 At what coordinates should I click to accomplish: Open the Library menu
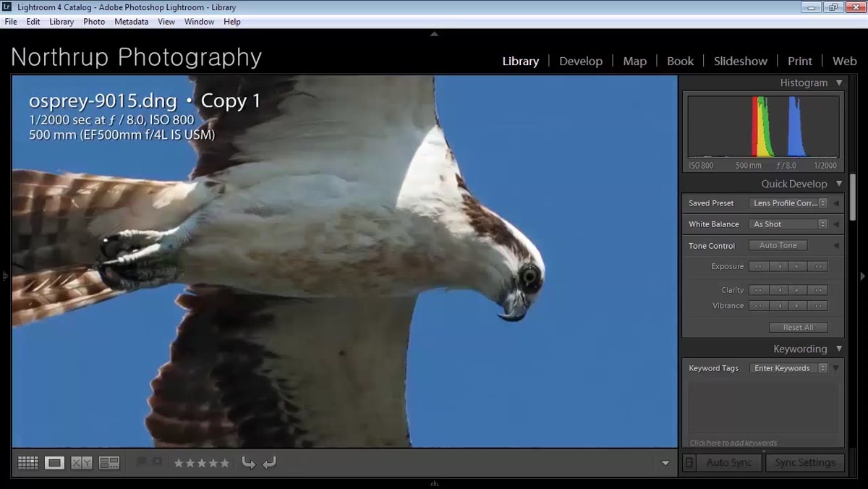[61, 22]
